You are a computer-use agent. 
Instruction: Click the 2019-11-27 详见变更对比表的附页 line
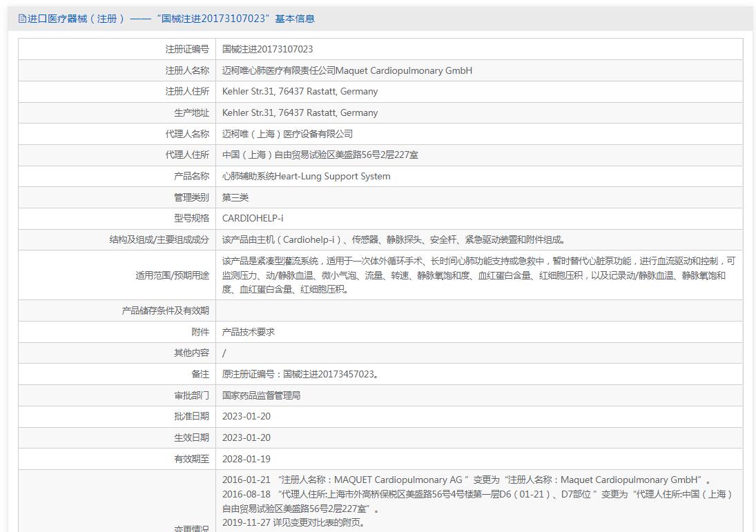[293, 522]
